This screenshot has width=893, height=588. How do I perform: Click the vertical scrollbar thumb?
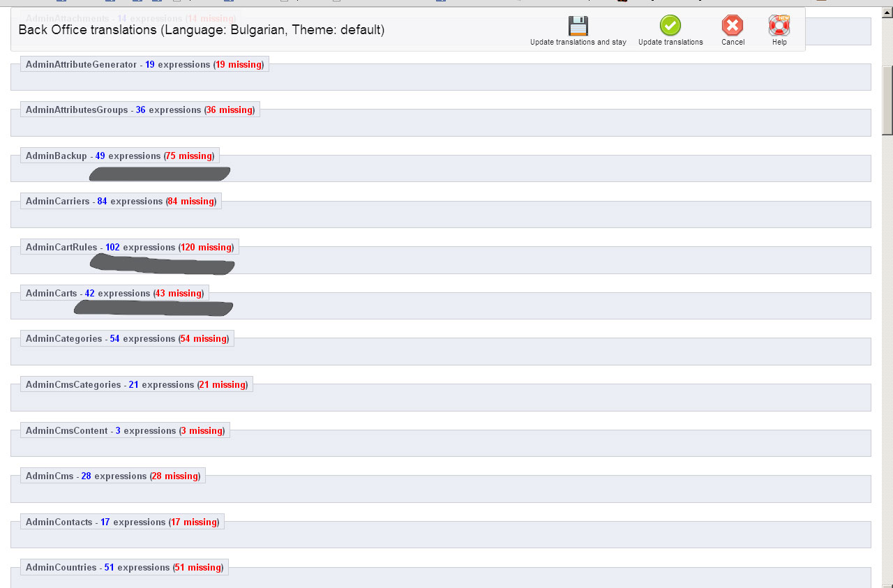click(x=887, y=100)
